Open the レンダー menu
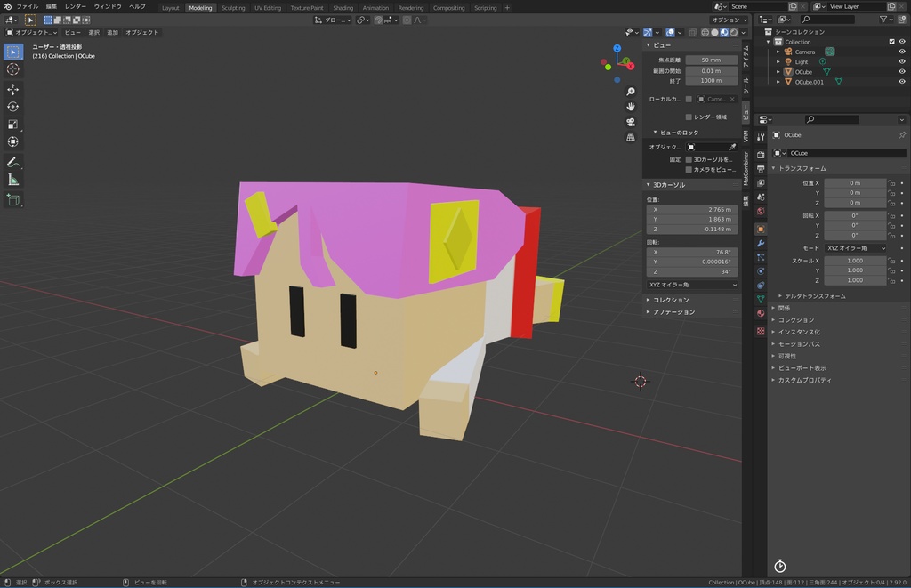Screen dimensions: 911x588 point(76,6)
